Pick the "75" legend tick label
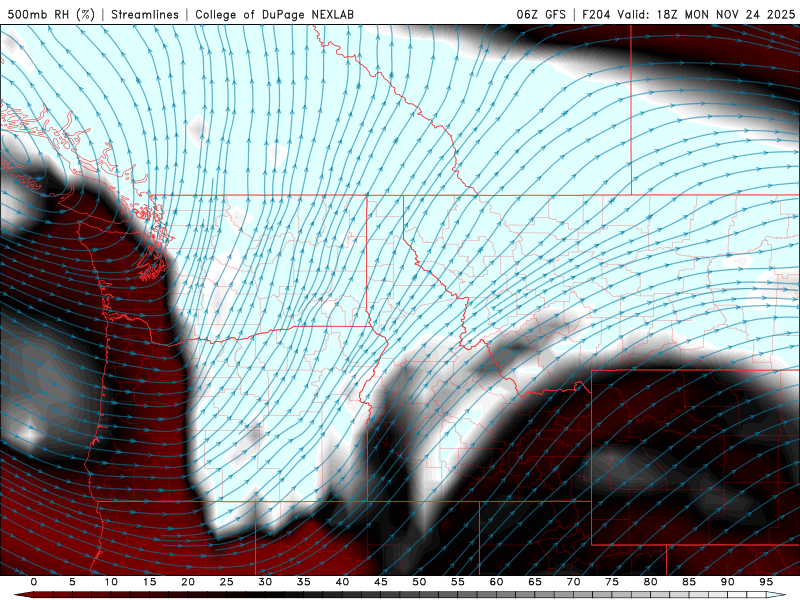 [x=612, y=582]
